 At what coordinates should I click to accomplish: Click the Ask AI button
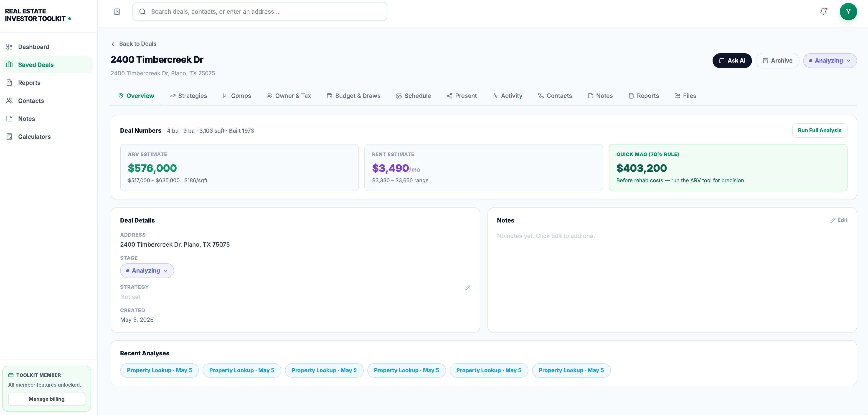(732, 61)
